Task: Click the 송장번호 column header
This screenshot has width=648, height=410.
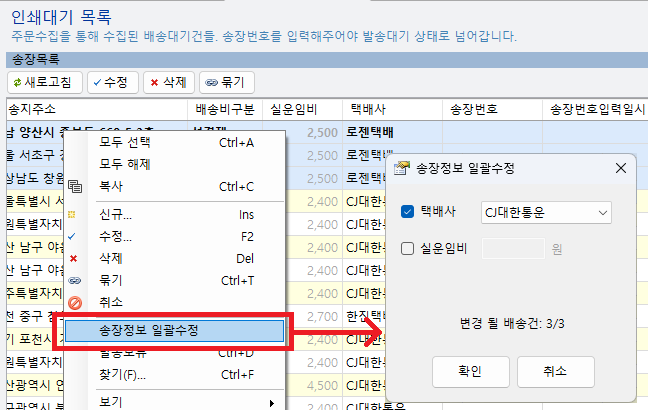Action: coord(474,109)
